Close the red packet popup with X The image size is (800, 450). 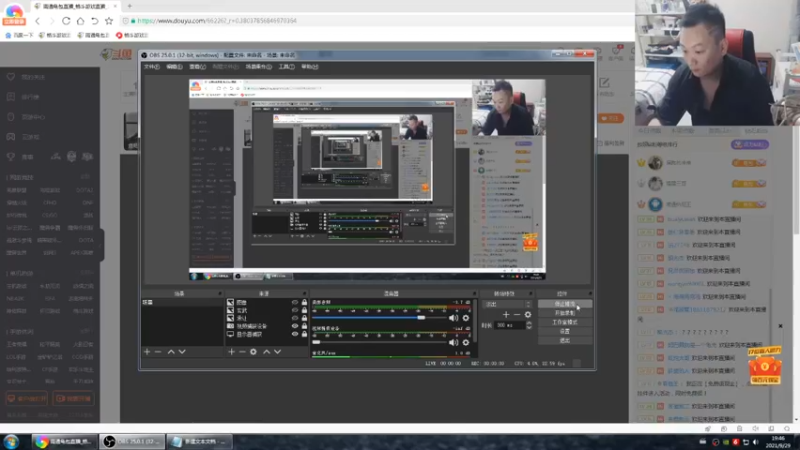coord(780,326)
